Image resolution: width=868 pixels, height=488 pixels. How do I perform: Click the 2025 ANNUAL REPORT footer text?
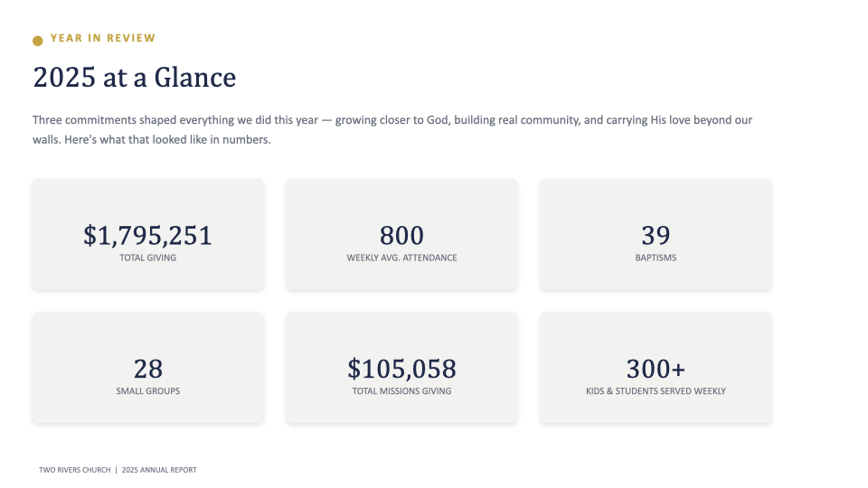pos(159,470)
